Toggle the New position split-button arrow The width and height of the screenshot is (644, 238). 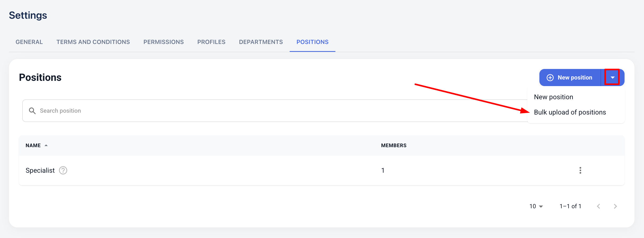click(x=612, y=78)
